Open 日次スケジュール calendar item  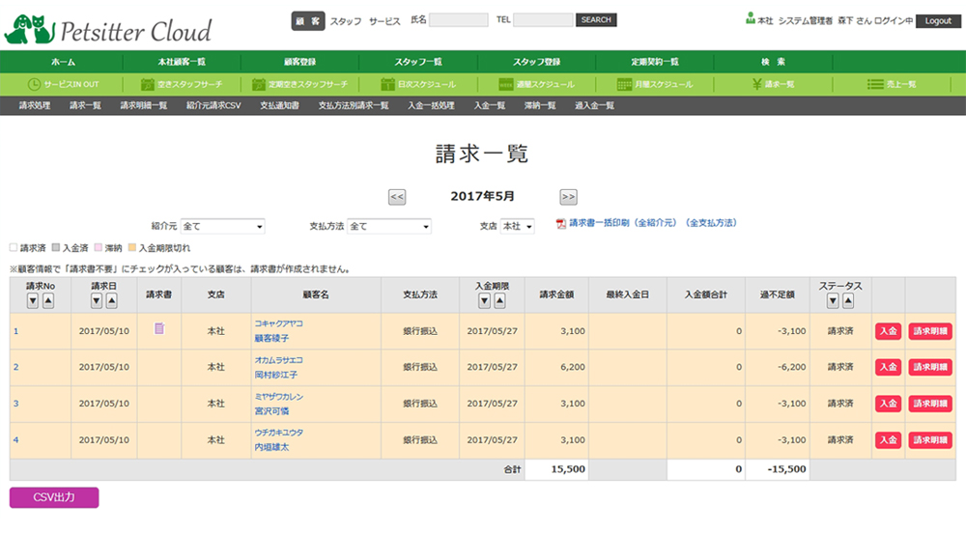418,84
